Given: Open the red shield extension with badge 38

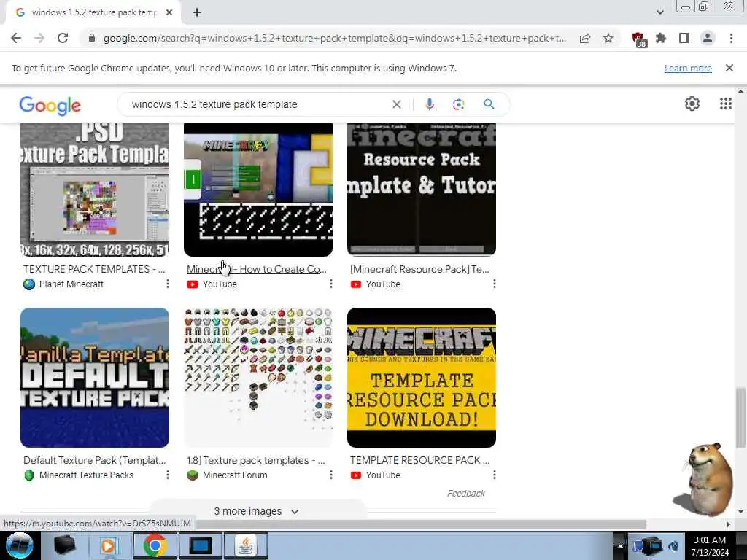Looking at the screenshot, I should (638, 39).
